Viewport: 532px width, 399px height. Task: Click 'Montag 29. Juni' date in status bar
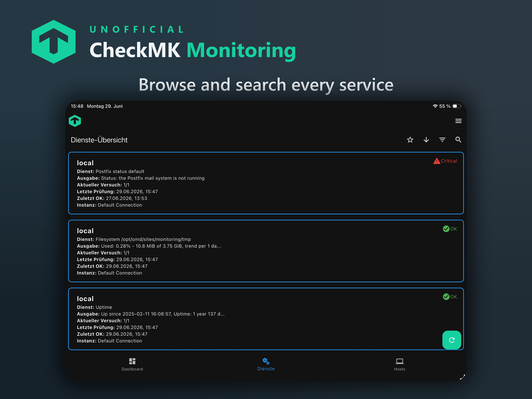(105, 106)
